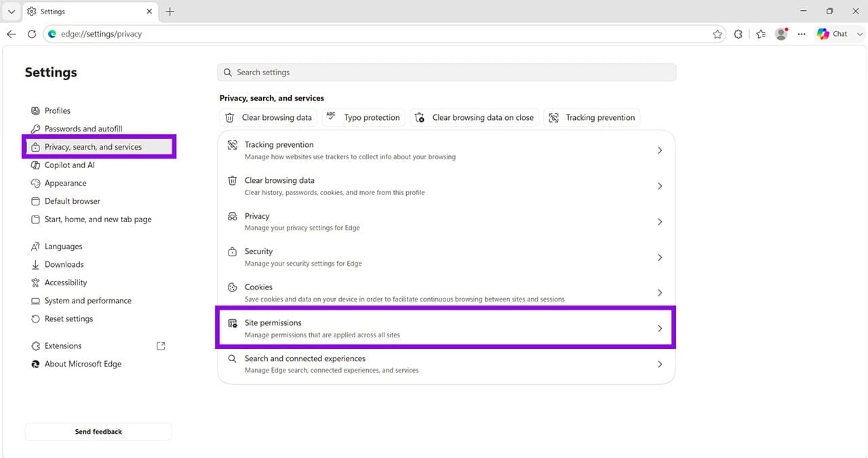Click the star favorite icon in address bar

coord(717,34)
